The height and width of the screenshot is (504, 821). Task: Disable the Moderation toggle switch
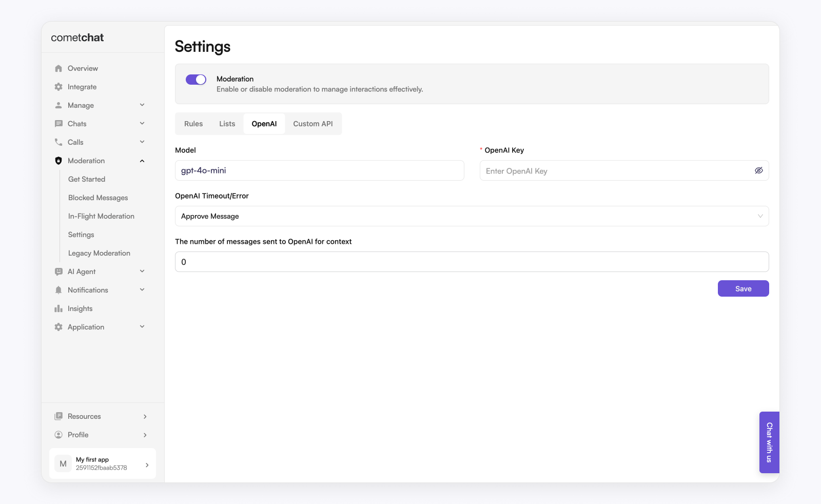196,80
